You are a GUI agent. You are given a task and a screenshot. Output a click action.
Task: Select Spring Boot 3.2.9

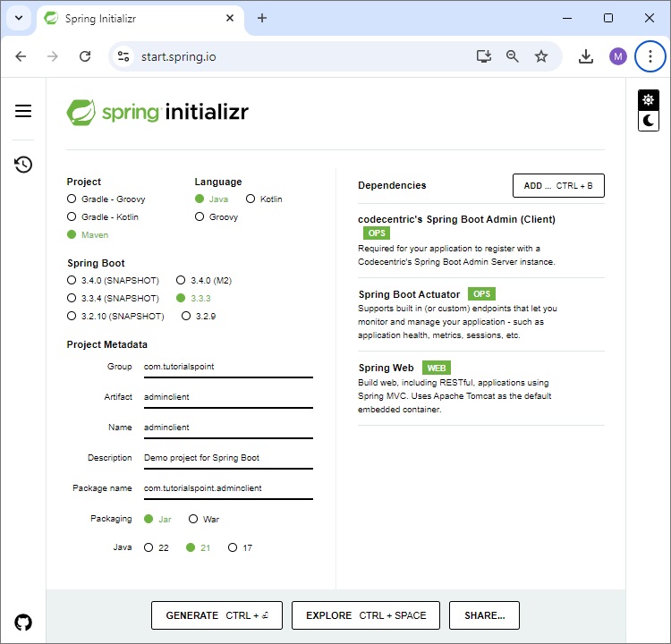click(199, 317)
